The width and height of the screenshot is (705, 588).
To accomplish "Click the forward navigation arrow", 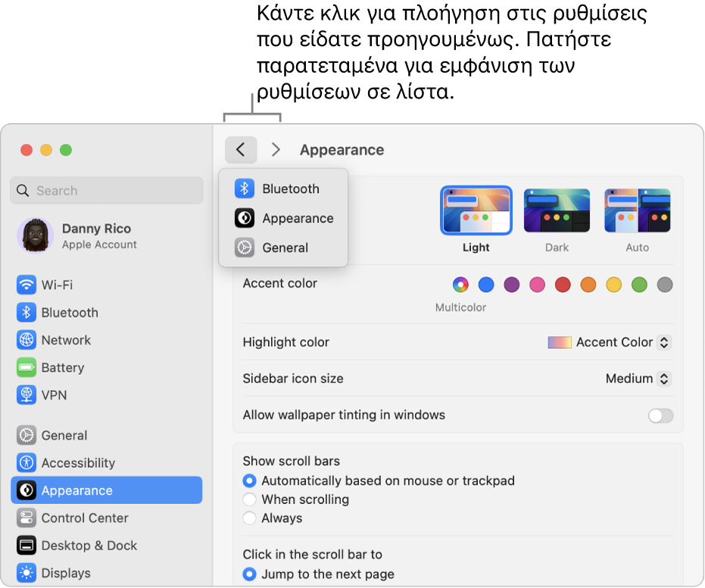I will [276, 150].
